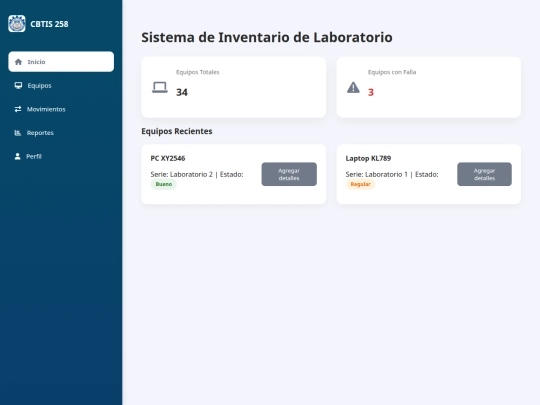Click the monitor icon beside Equipos

tap(18, 85)
